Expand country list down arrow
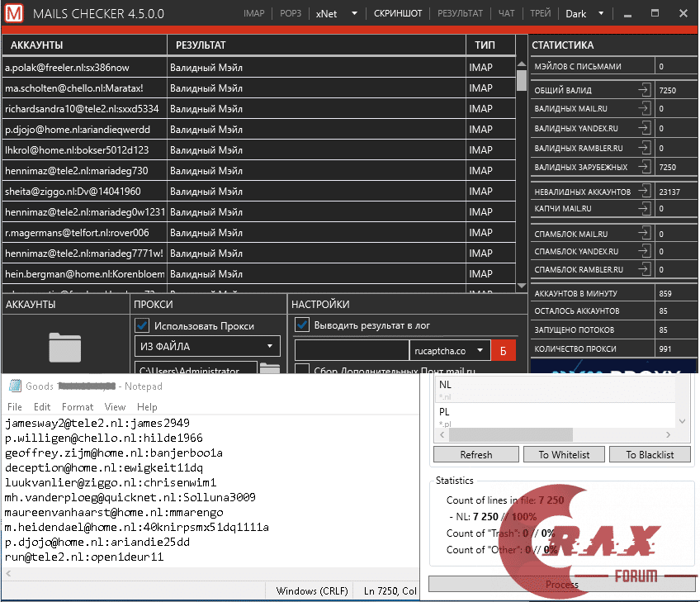Screen dimensions: 700x602 pyautogui.click(x=682, y=421)
